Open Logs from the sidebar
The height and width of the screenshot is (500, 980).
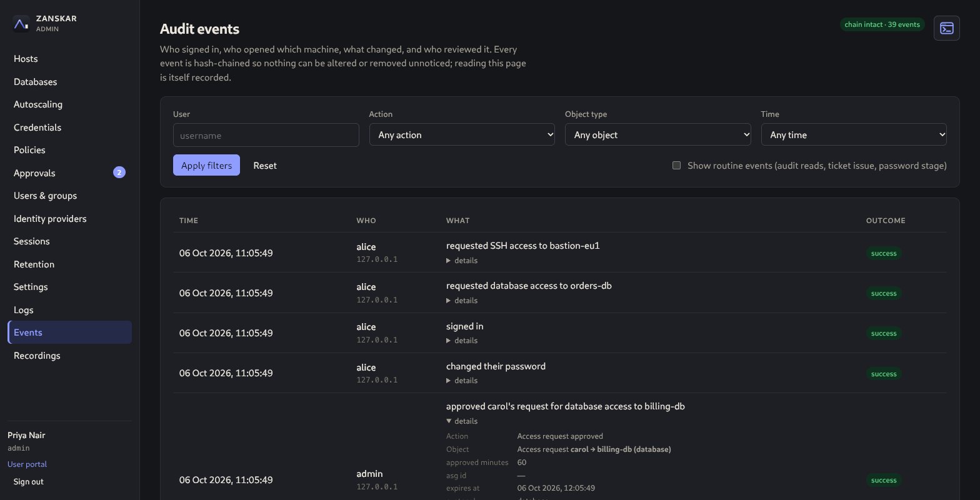(x=69, y=310)
